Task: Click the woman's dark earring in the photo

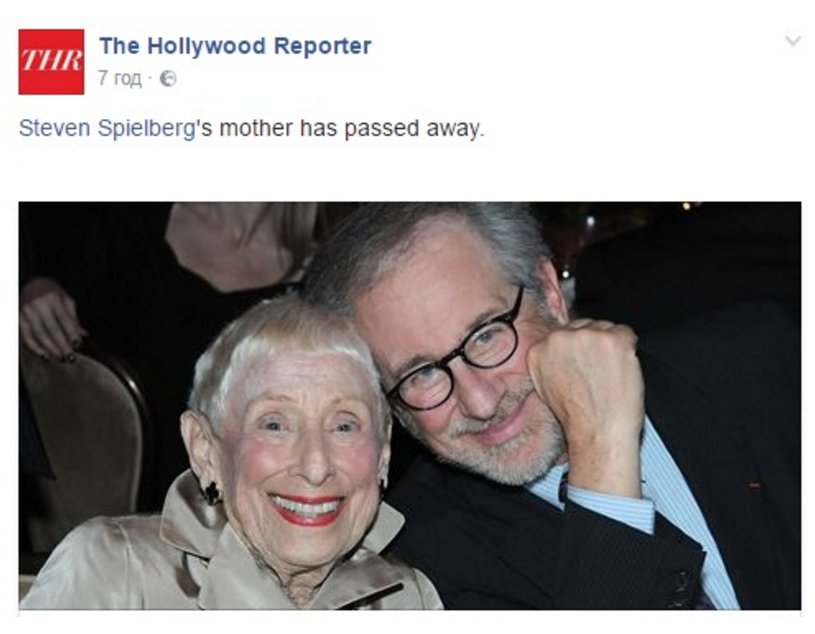Action: pos(213,493)
